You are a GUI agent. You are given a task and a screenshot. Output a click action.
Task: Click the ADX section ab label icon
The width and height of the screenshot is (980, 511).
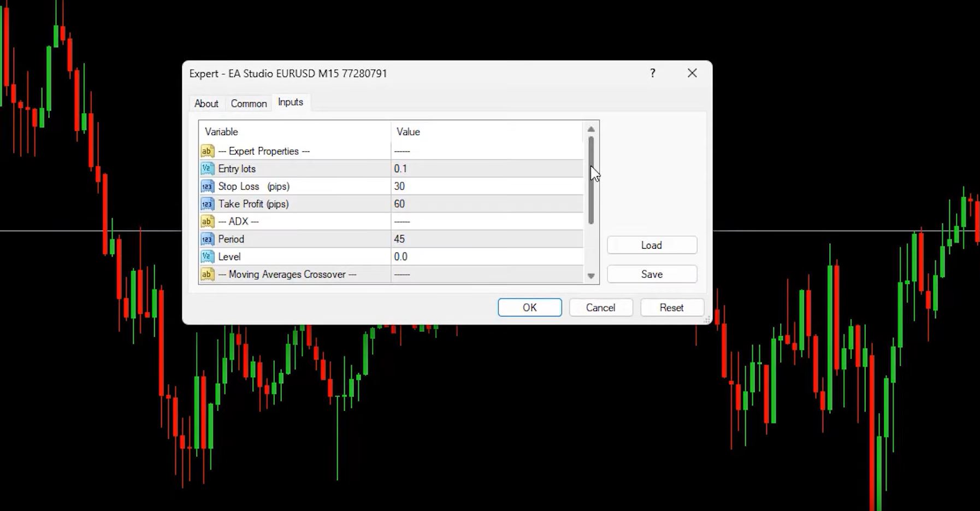coord(207,221)
